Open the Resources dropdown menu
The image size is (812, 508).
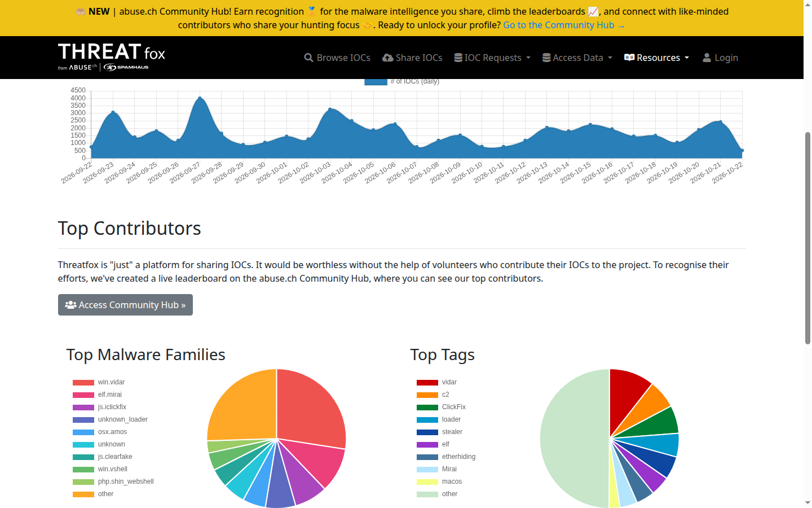pos(656,58)
